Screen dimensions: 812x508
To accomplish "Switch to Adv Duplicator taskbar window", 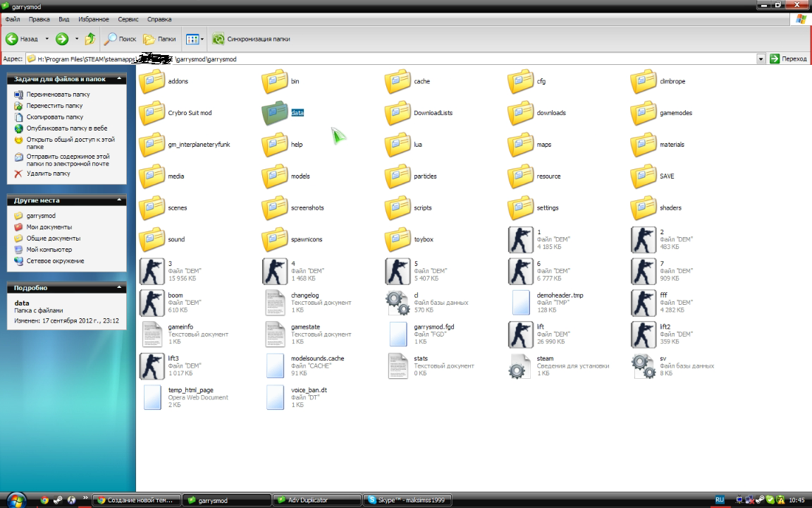I will point(317,500).
